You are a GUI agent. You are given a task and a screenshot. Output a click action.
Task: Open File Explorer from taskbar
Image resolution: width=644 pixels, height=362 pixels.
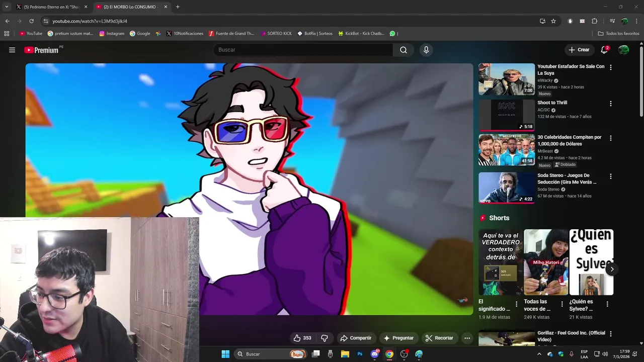tap(345, 354)
